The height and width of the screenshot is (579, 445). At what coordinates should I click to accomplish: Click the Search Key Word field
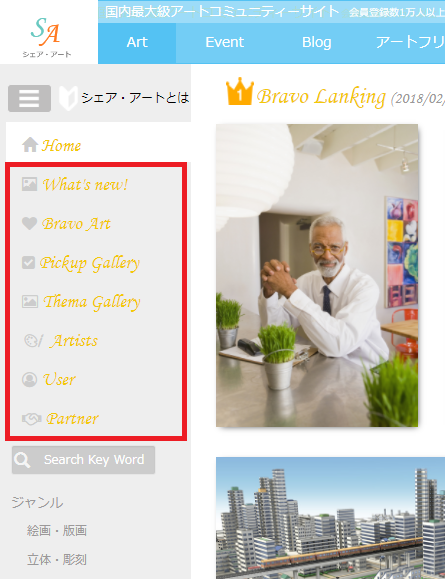pyautogui.click(x=83, y=460)
